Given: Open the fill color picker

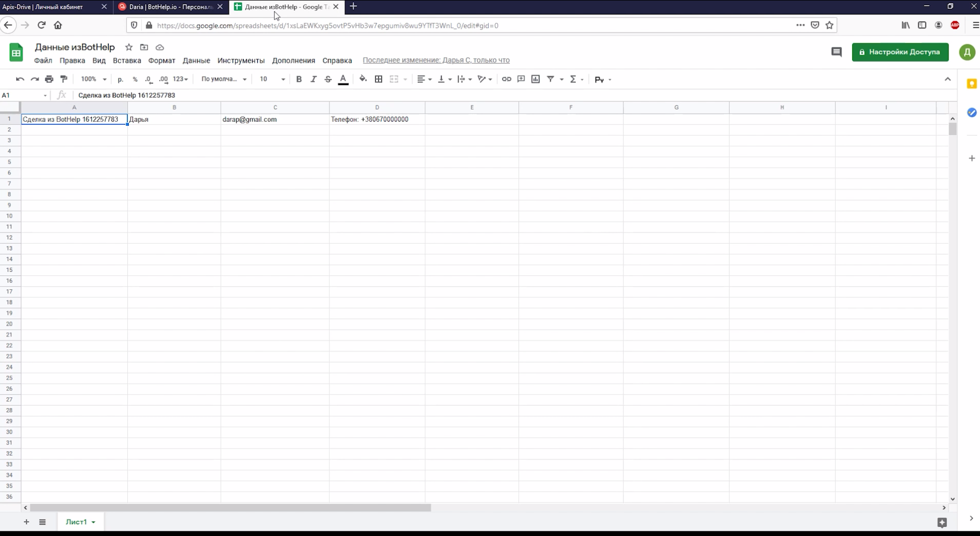Looking at the screenshot, I should coord(363,79).
